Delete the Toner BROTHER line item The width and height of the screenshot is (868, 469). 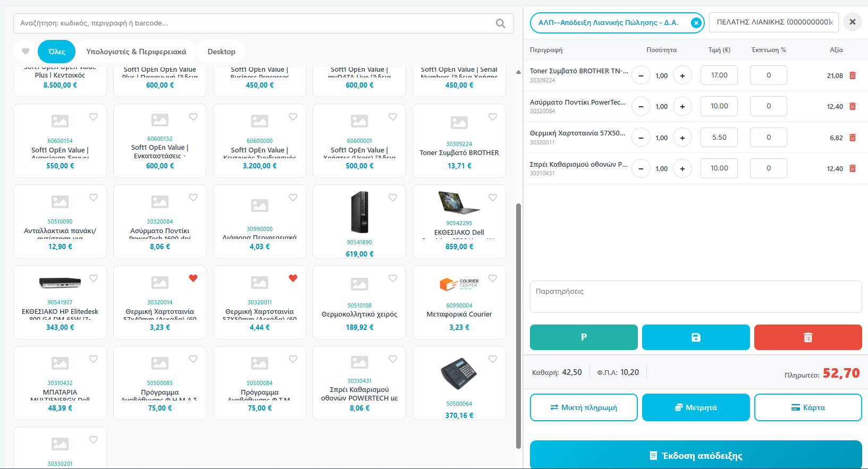[853, 75]
